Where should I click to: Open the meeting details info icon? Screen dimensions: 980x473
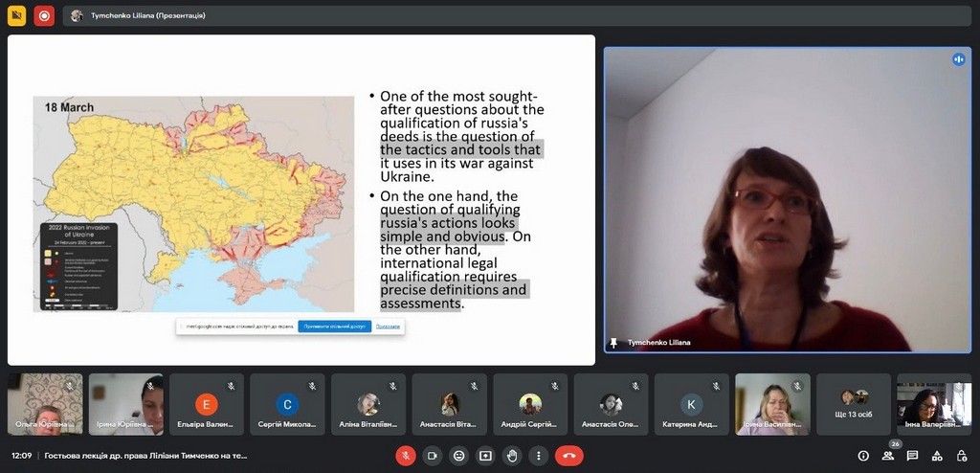863,456
